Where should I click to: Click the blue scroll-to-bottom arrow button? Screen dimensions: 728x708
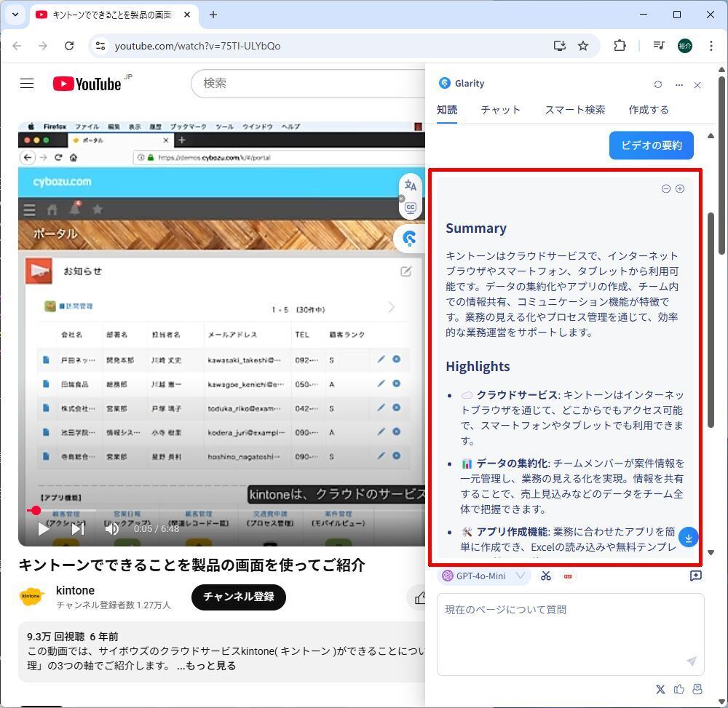(x=688, y=537)
